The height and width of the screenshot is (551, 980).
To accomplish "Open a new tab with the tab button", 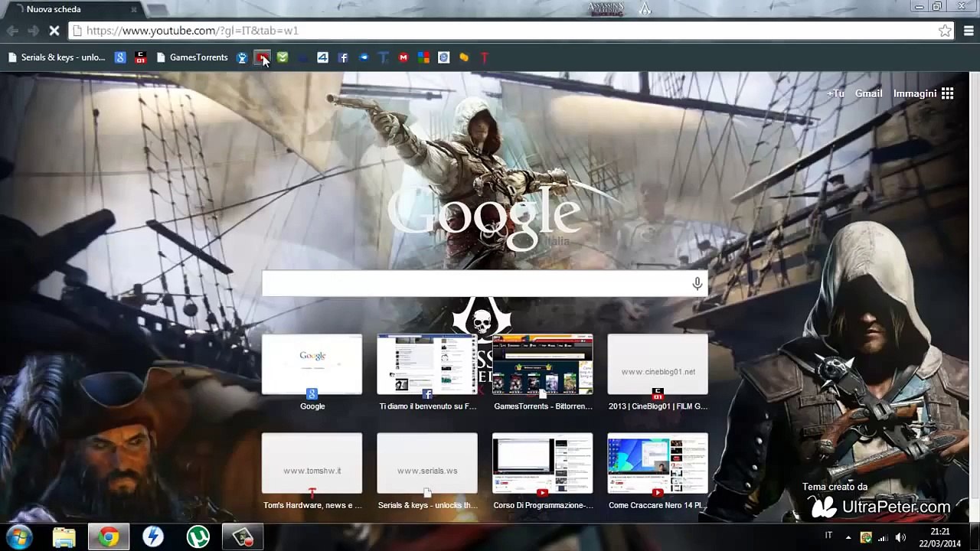I will [x=158, y=9].
